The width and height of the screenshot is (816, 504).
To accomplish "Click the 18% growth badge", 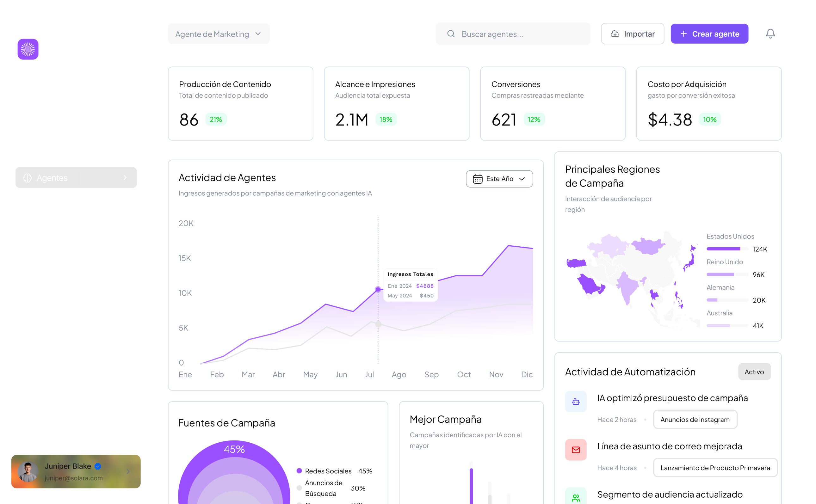I will click(386, 119).
